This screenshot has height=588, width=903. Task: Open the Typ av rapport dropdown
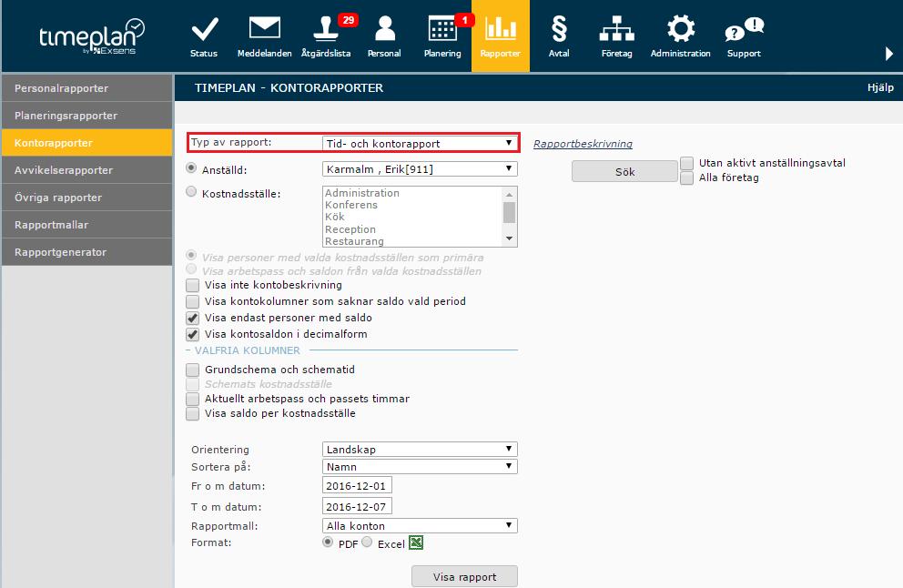tap(420, 144)
